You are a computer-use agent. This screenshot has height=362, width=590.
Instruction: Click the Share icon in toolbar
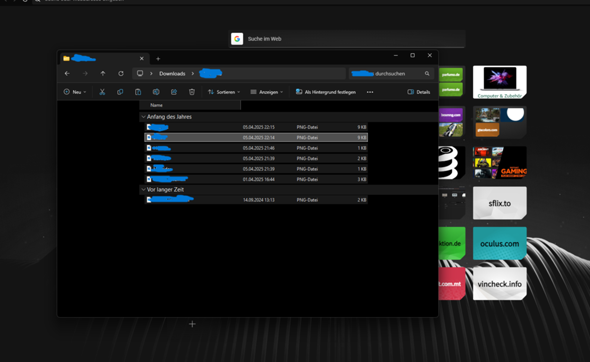point(174,92)
